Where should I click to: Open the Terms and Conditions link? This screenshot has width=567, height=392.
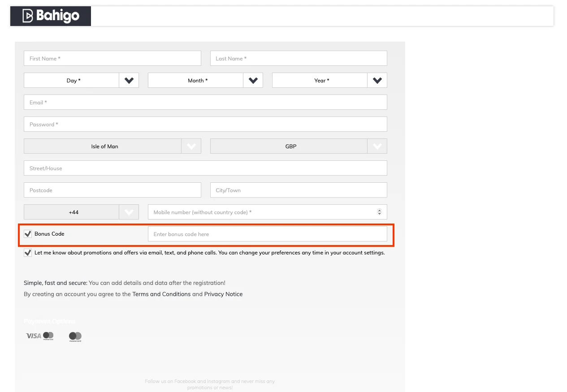click(161, 294)
